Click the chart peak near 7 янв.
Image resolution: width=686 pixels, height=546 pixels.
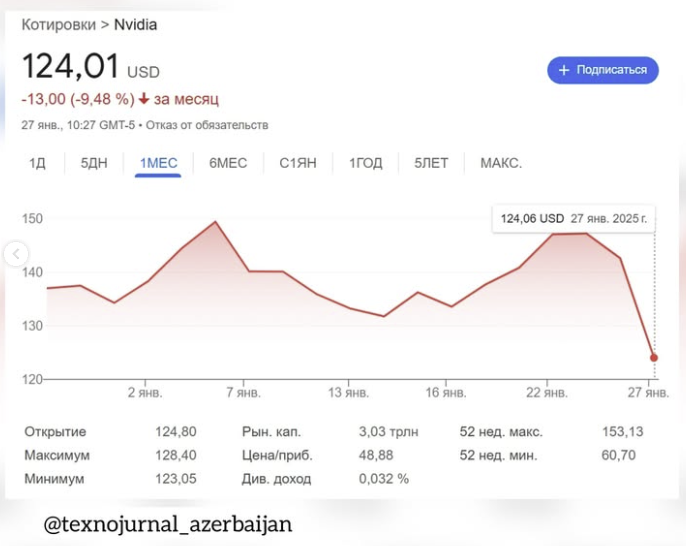coord(215,222)
